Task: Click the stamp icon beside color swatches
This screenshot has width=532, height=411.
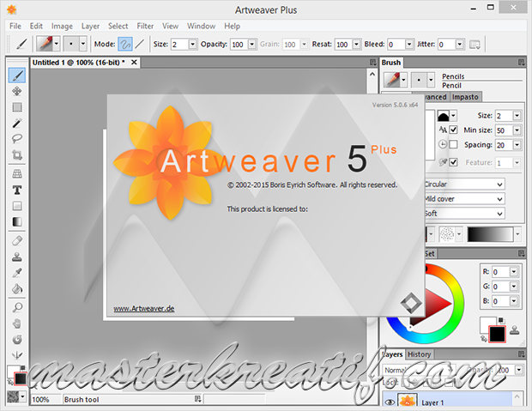Action: [x=514, y=329]
